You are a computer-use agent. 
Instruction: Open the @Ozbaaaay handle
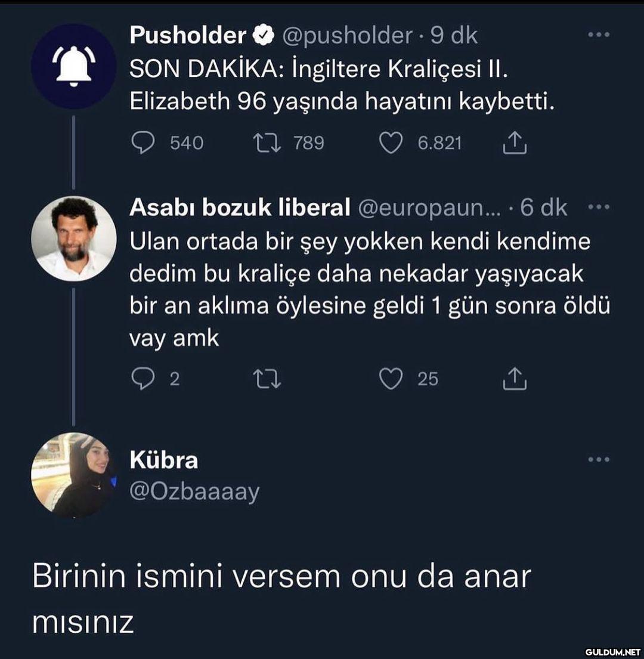point(194,492)
